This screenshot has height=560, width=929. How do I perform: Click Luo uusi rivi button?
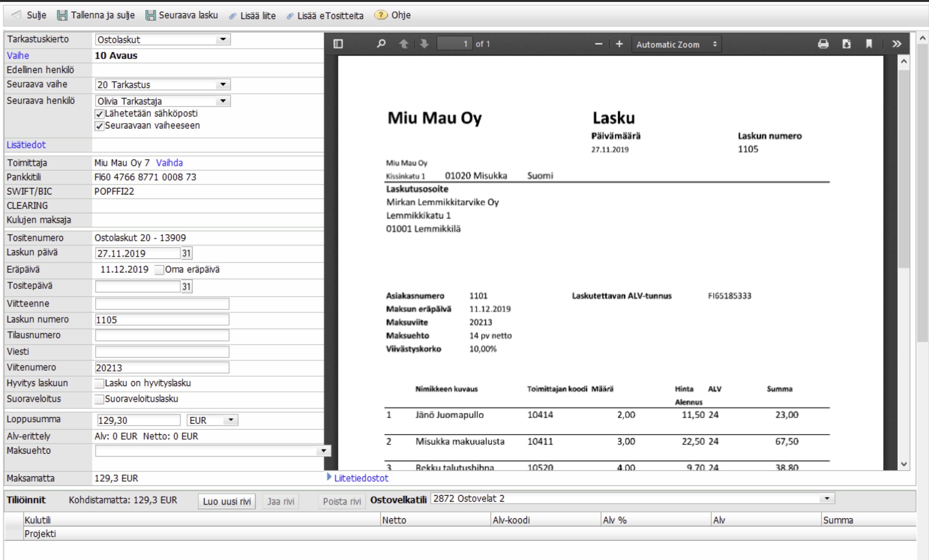point(227,501)
